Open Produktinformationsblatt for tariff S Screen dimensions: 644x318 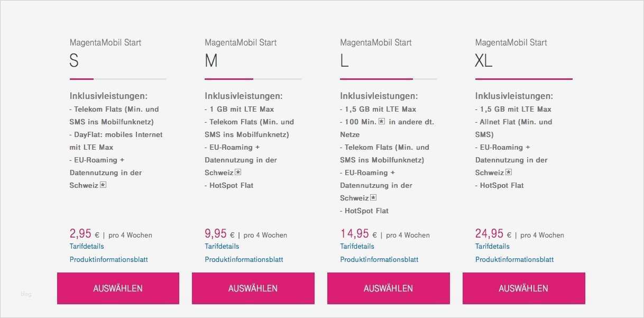[x=109, y=259]
